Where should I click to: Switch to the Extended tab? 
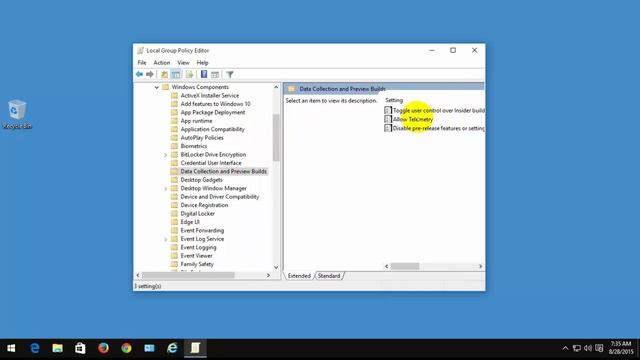(x=299, y=276)
